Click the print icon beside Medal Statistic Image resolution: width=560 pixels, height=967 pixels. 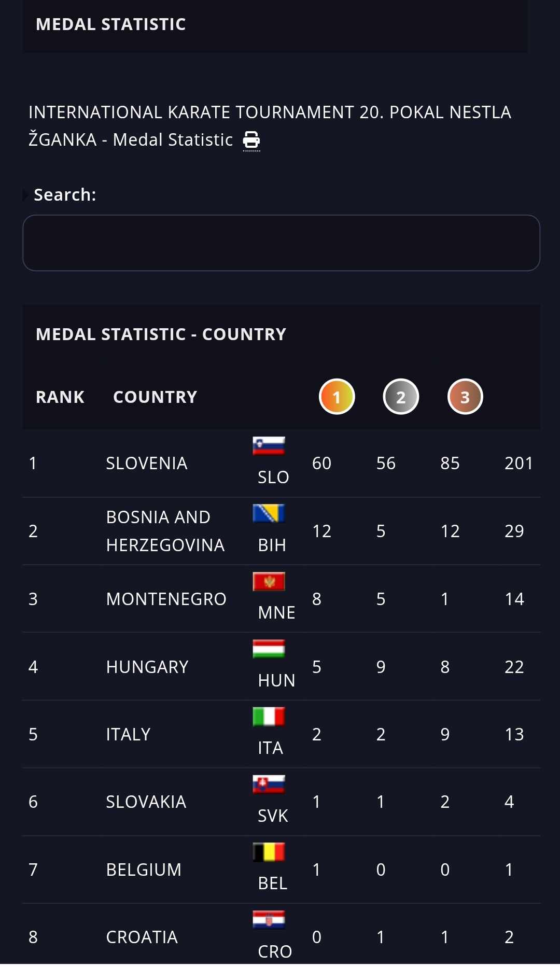251,140
